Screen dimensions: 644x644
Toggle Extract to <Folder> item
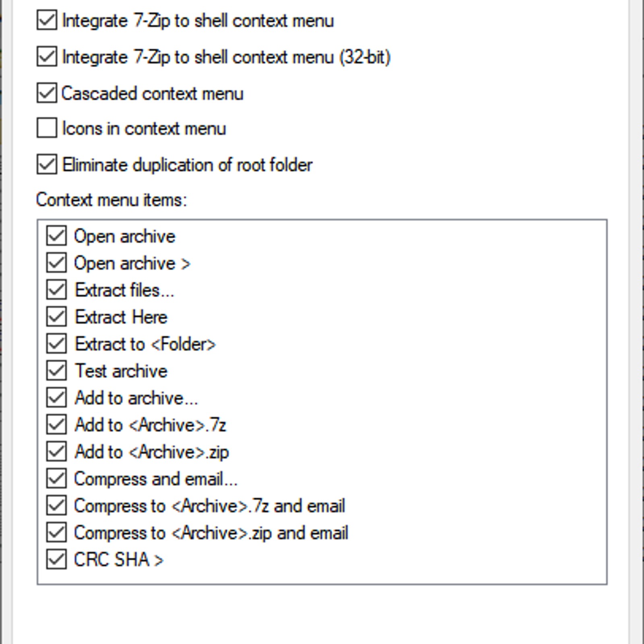click(x=56, y=344)
